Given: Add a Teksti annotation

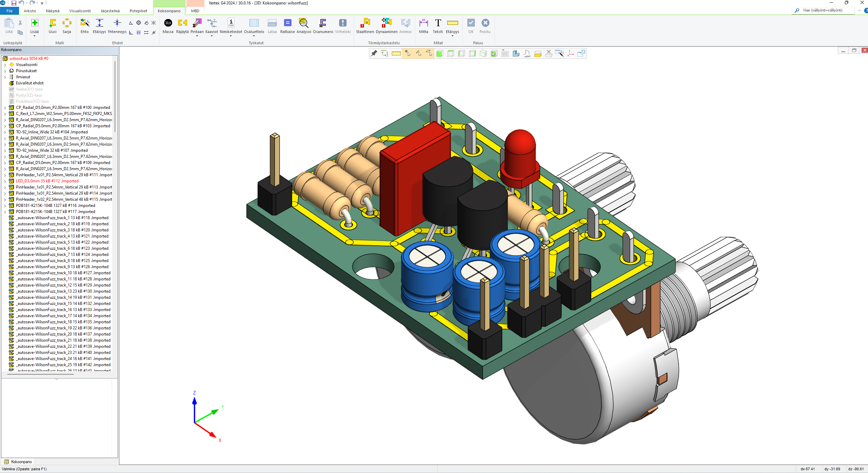Looking at the screenshot, I should 438,23.
